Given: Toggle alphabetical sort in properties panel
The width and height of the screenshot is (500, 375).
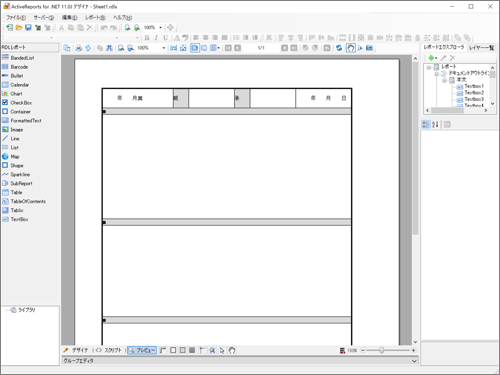Looking at the screenshot, I should click(435, 124).
